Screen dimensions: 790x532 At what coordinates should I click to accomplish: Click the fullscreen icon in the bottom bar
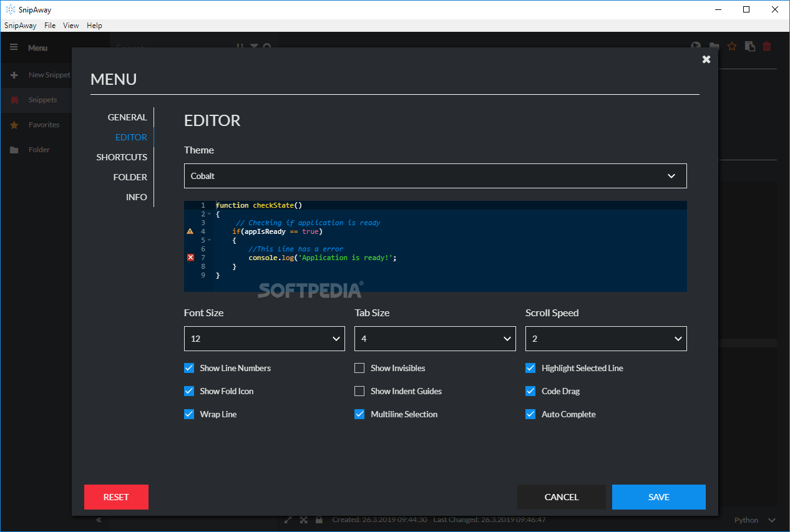pos(303,520)
